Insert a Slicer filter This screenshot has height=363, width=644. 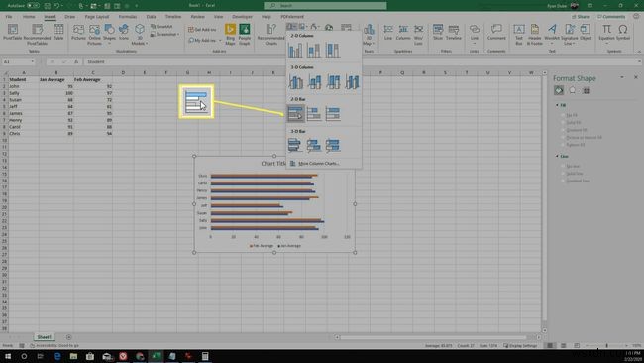438,32
